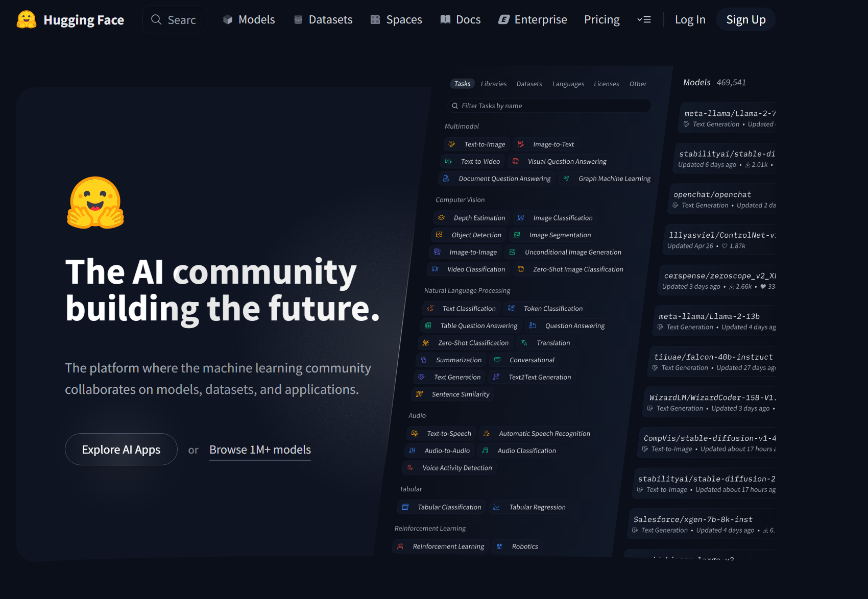
Task: Click the Video Classification task icon
Action: (435, 269)
